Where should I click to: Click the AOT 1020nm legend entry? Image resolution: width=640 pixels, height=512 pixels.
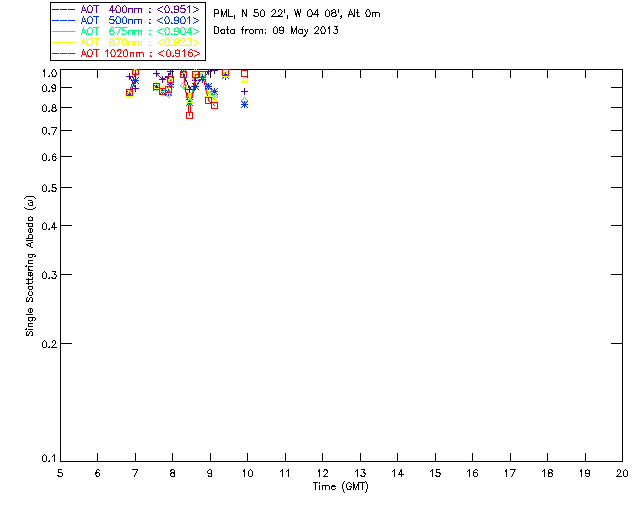126,53
